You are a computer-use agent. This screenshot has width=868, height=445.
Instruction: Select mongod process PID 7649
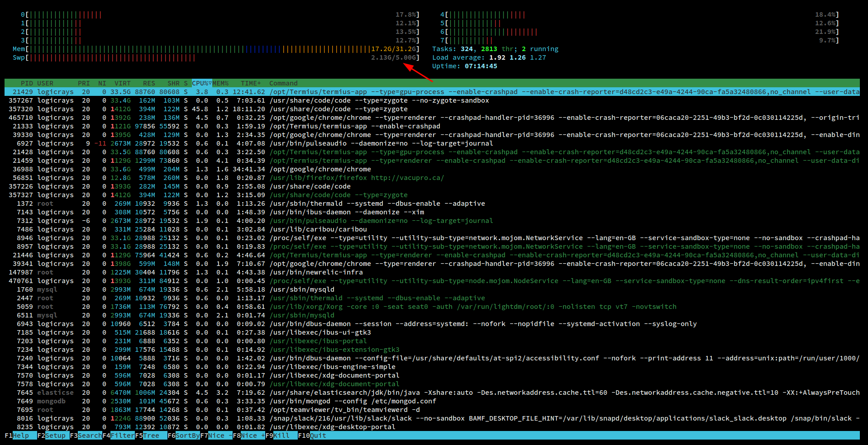pos(432,401)
